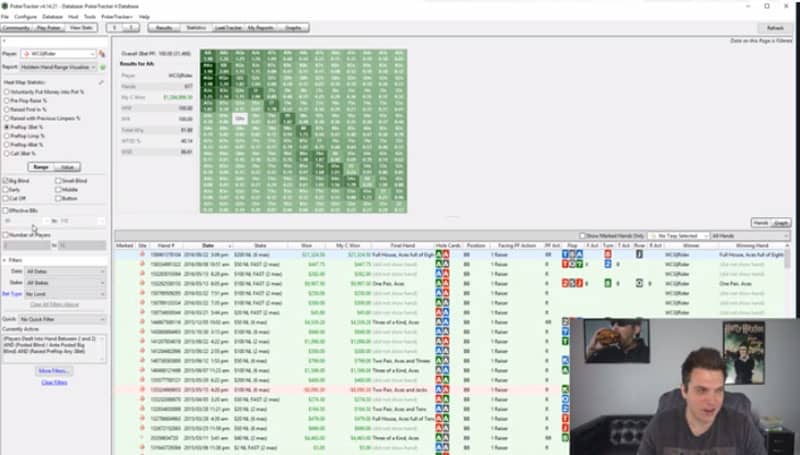Click the flop cards in the second hand row

[x=572, y=264]
